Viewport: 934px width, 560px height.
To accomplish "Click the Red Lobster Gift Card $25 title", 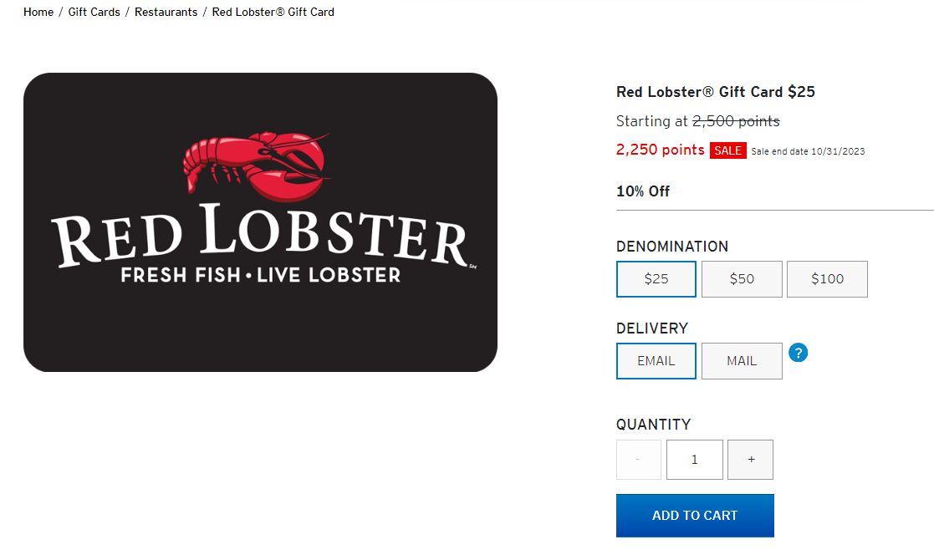I will click(715, 92).
